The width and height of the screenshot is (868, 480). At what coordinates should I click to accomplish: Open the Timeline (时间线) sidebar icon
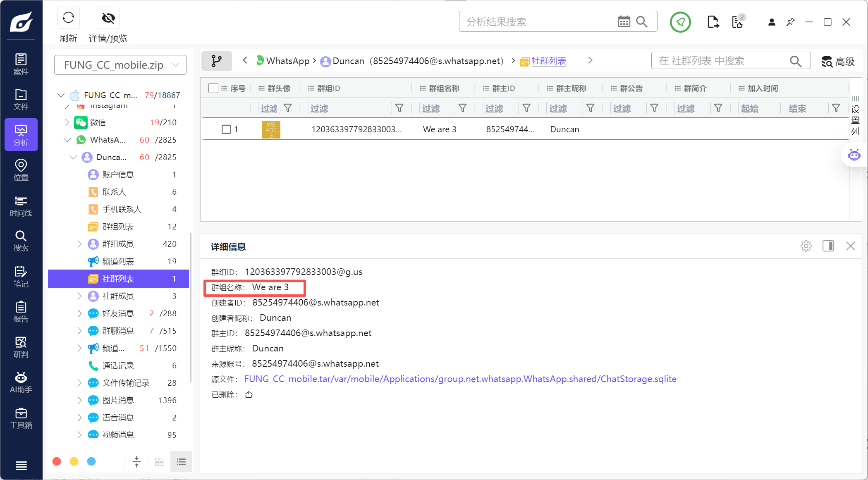21,206
